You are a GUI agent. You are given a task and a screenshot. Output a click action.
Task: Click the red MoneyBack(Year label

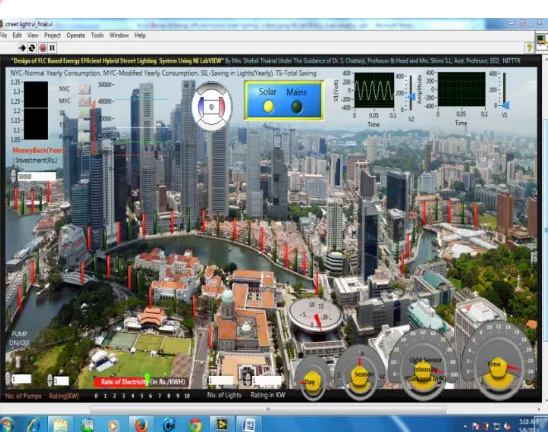click(38, 151)
